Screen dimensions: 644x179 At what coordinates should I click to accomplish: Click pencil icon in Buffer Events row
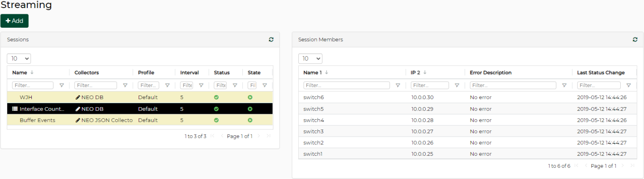[x=78, y=120]
